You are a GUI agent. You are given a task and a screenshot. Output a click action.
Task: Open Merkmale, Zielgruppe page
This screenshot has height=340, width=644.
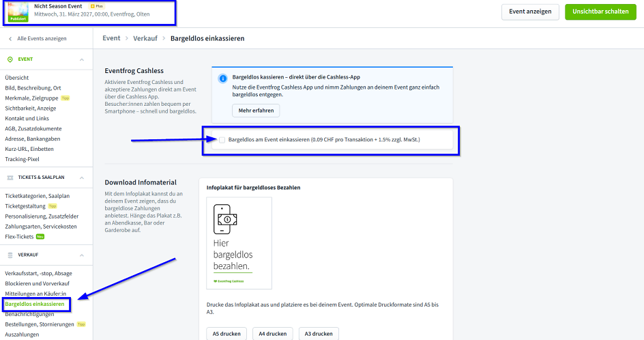(31, 98)
